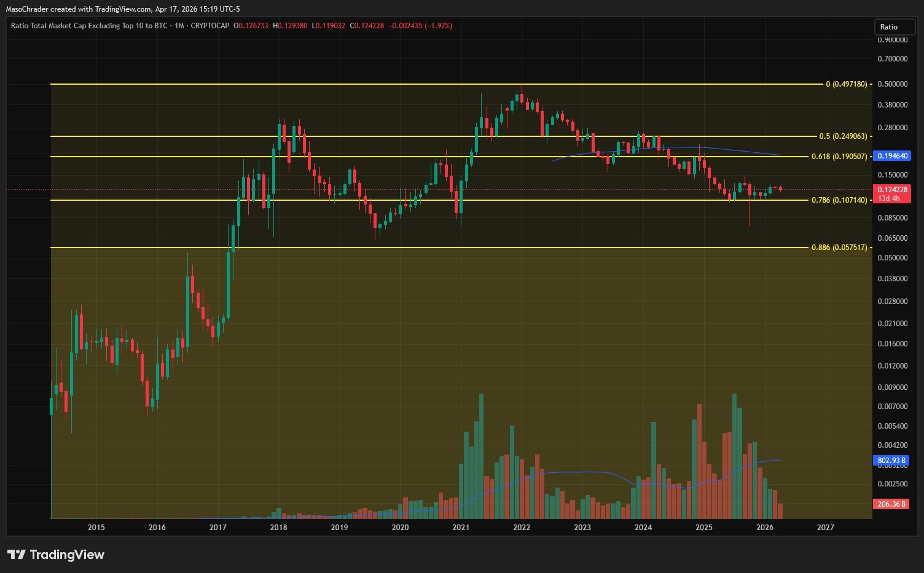Click the 0.028000 price scale value
924x573 pixels.
pos(893,302)
